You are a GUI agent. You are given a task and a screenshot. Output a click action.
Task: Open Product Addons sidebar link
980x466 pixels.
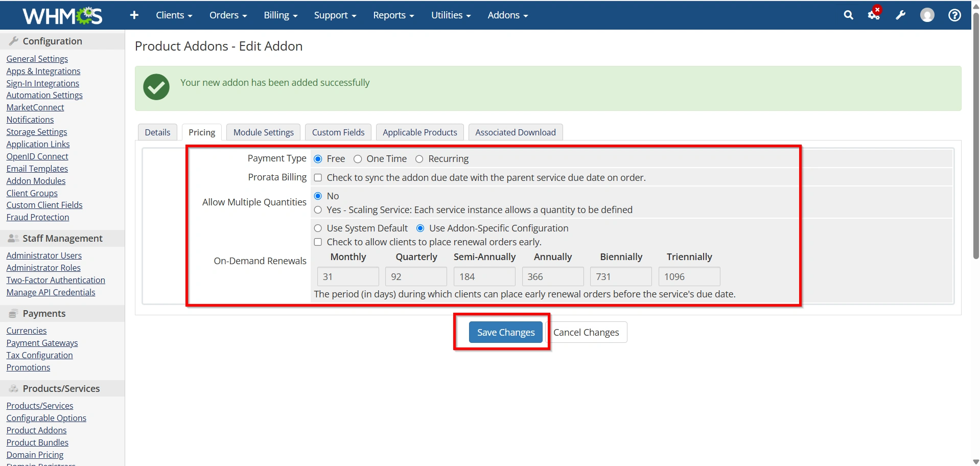tap(37, 430)
